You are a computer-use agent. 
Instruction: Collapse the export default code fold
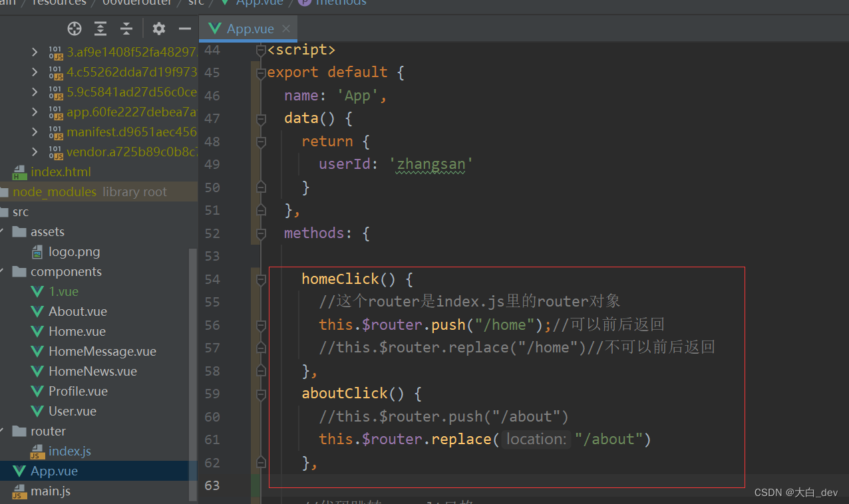[261, 72]
